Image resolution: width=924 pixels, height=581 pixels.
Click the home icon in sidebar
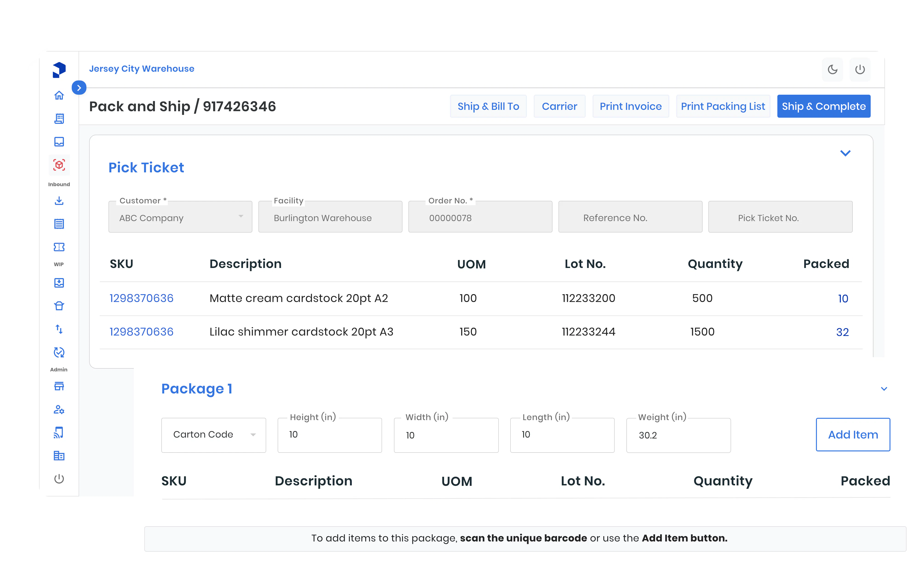pos(59,95)
